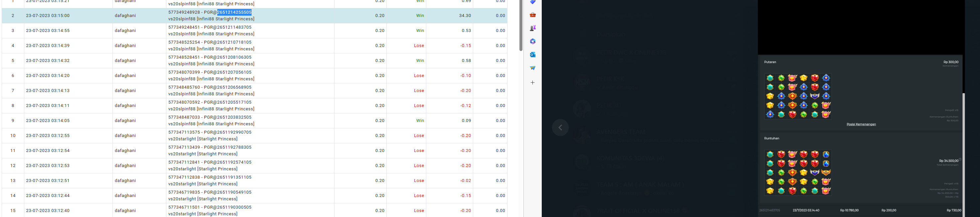Click the -0.12 amount in row 8
Viewport: 980px width, 217px height.
pos(466,106)
